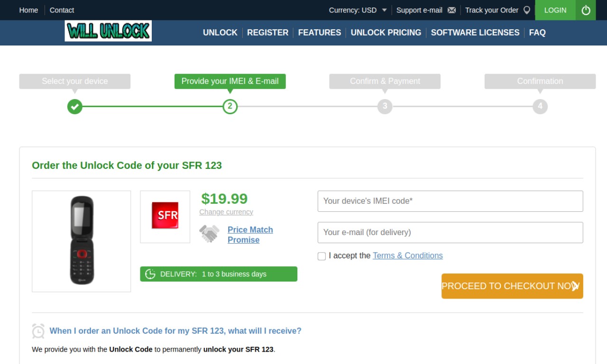Click the Track your Order pin icon
The width and height of the screenshot is (607, 364).
pos(526,10)
